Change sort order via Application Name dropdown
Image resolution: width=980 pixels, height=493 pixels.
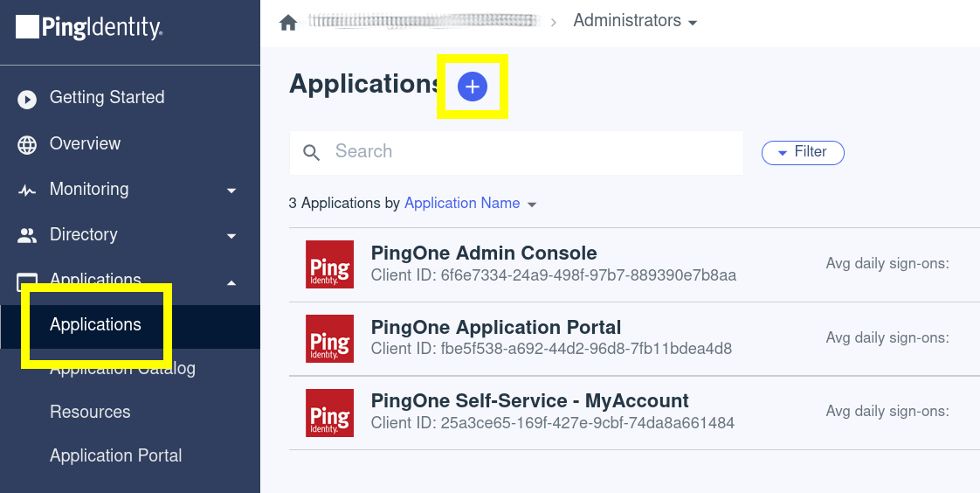click(x=470, y=204)
